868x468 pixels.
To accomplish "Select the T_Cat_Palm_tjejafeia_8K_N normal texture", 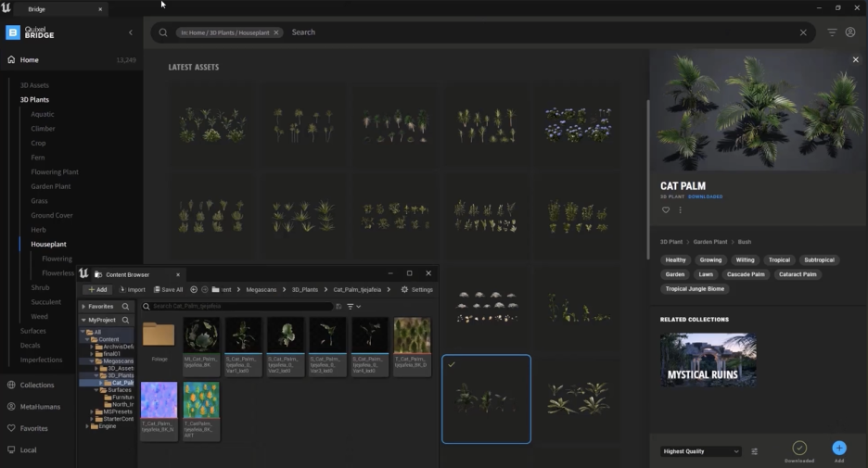I will pos(159,411).
